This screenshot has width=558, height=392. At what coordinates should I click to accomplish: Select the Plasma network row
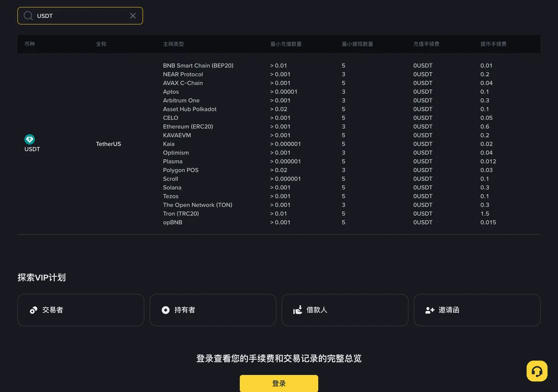click(x=173, y=162)
